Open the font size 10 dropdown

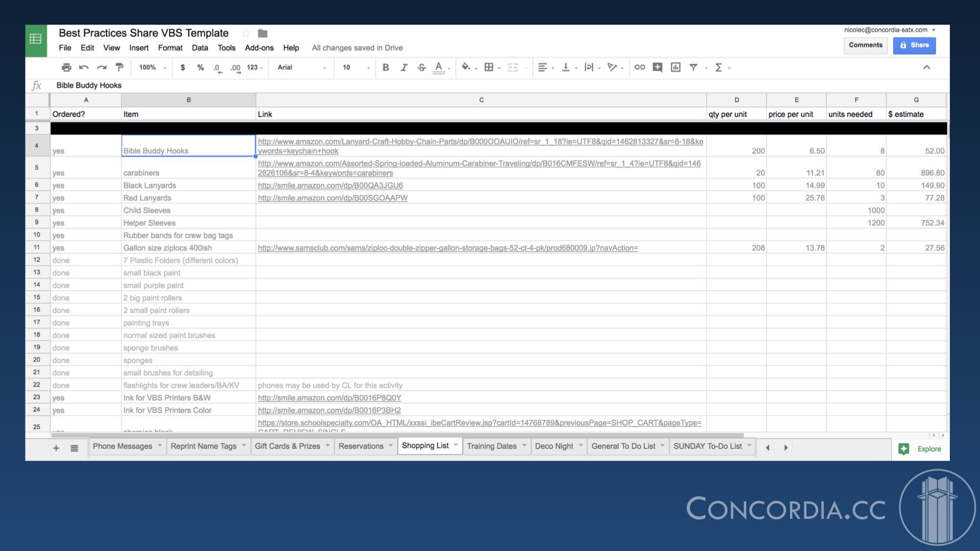tap(356, 67)
